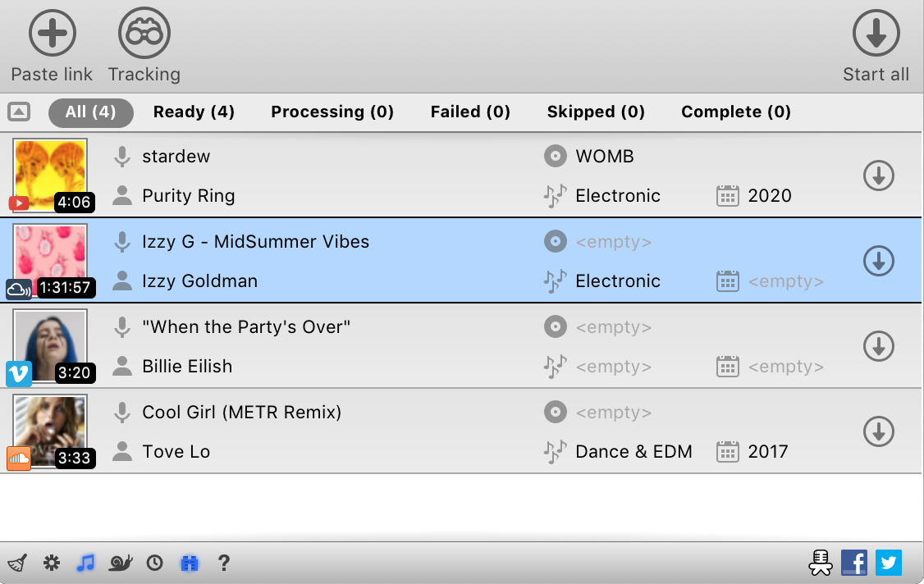
Task: Collapse all entries with the top-left arrow button
Action: 18,111
